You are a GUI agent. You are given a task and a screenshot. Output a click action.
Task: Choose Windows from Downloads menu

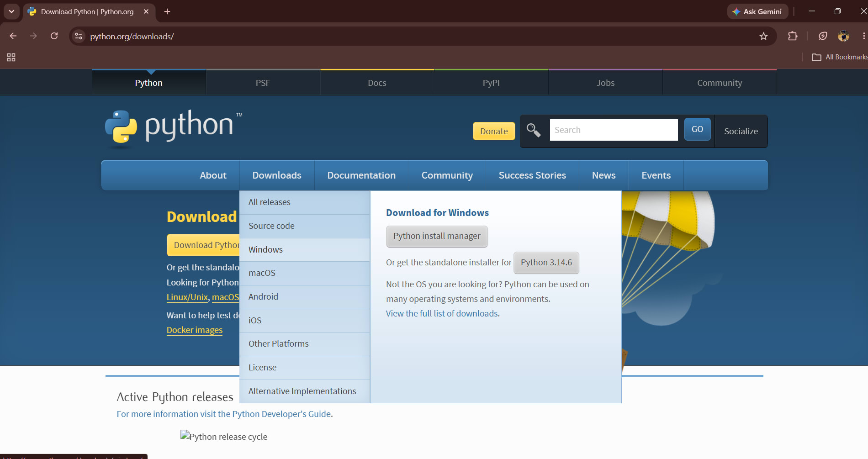305,250
